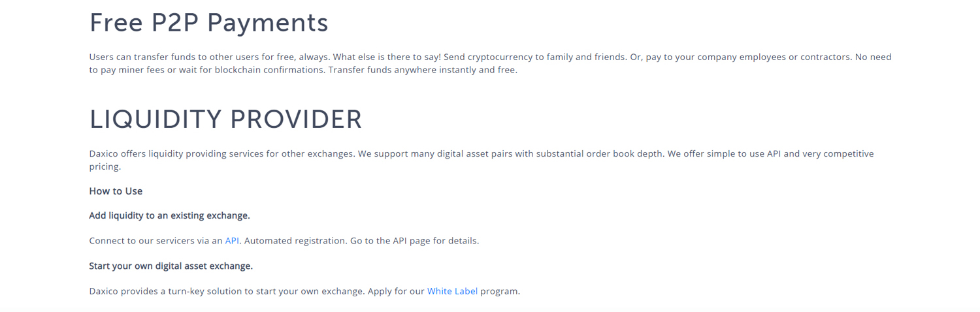This screenshot has width=980, height=312.
Task: Open the White Label program link
Action: (452, 291)
